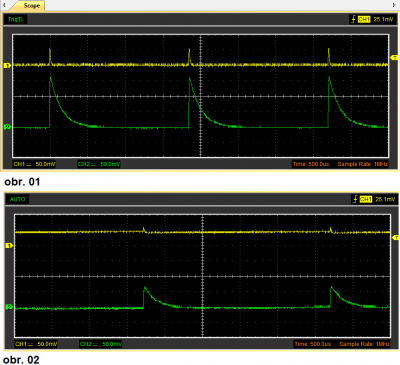Select the Scope tab
The width and height of the screenshot is (400, 365).
32,6
